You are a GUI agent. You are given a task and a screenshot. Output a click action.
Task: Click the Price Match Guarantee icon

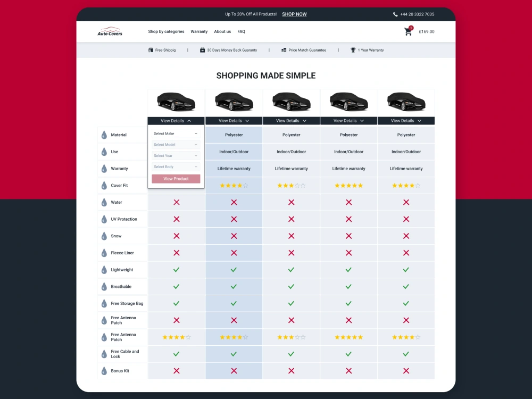tap(285, 49)
